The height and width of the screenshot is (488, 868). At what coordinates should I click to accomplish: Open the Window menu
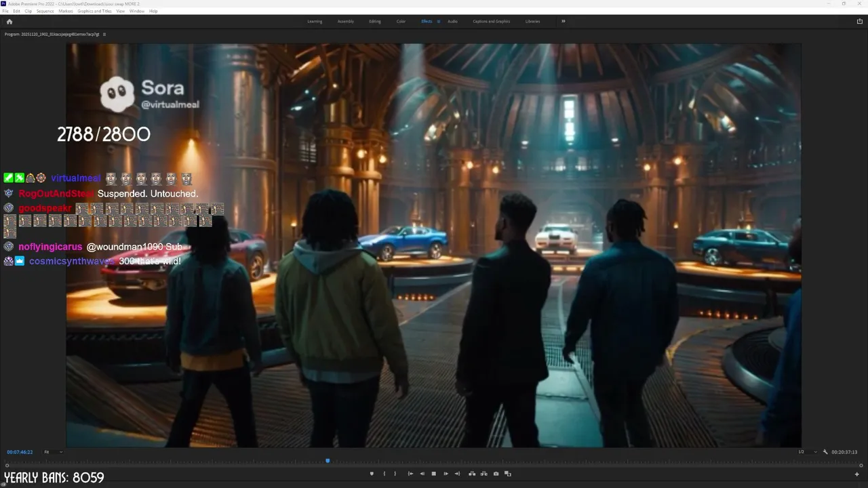click(137, 11)
